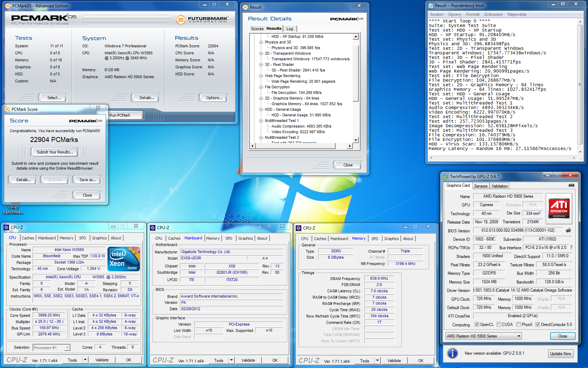The width and height of the screenshot is (588, 368).
Task: Click the ATI Radeon logo in GPU-Z
Action: click(x=559, y=208)
